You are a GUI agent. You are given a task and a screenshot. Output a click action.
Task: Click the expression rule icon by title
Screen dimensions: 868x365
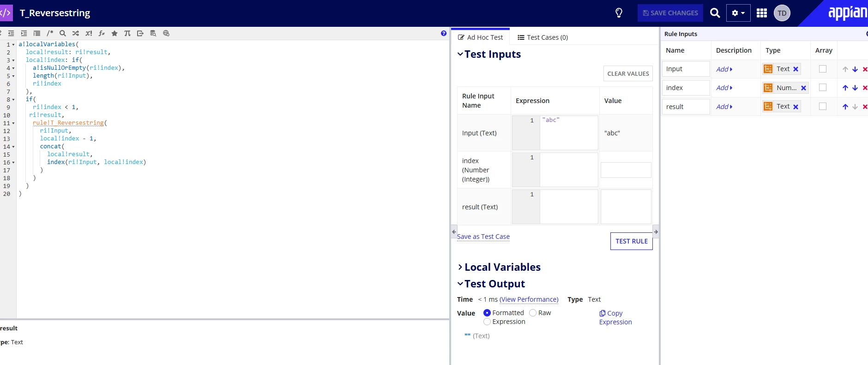6,13
